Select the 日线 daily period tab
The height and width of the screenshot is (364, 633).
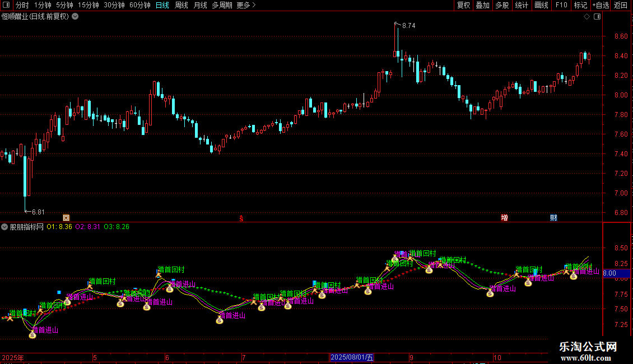point(162,5)
